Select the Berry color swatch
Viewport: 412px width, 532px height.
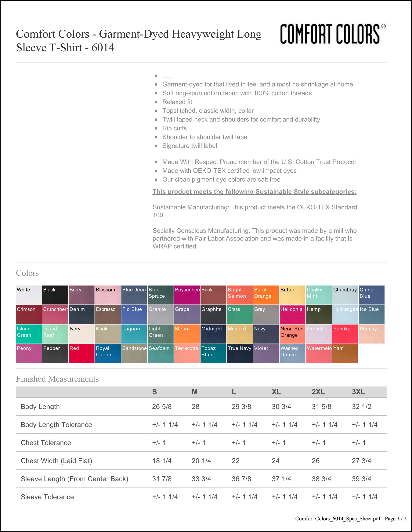click(82, 295)
